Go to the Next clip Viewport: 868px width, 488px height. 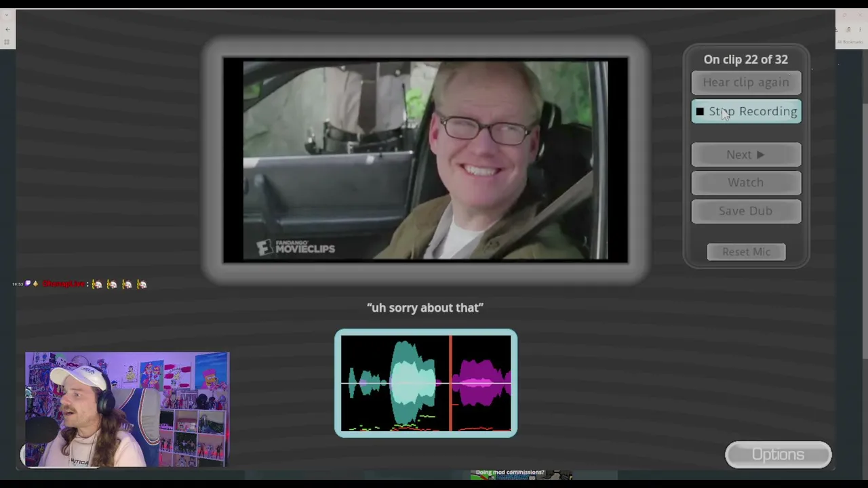click(746, 155)
